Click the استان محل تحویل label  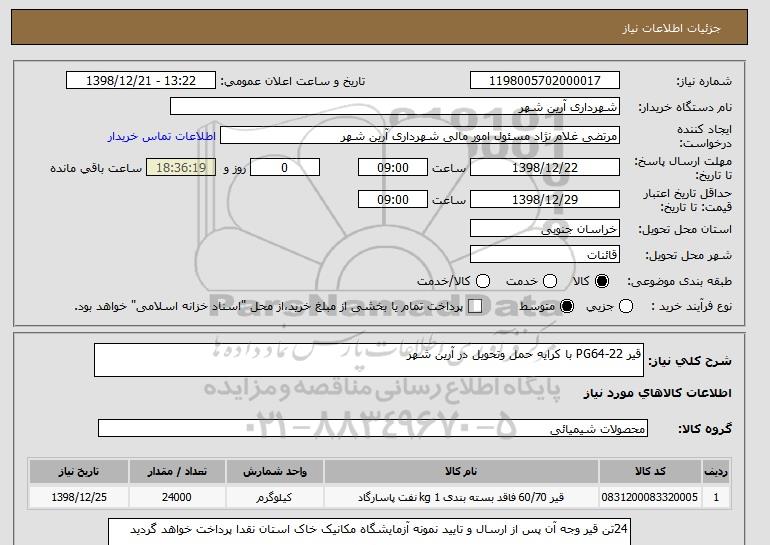[x=685, y=229]
